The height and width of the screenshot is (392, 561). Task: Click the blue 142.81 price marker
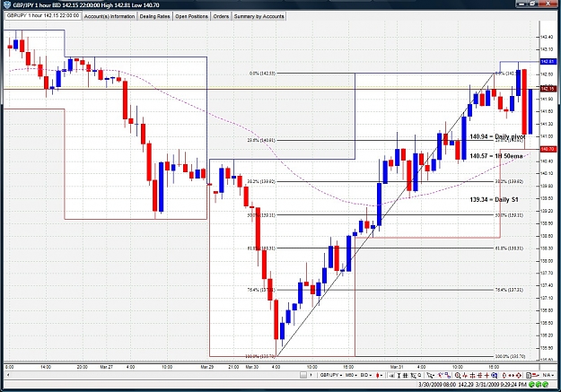548,62
